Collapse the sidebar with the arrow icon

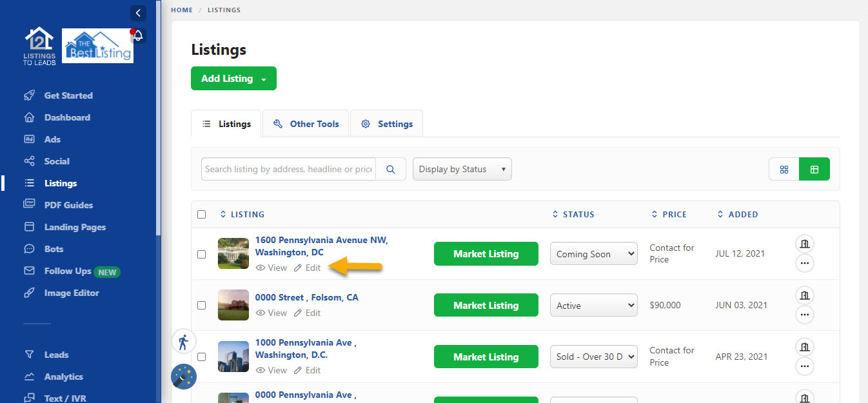coord(138,13)
